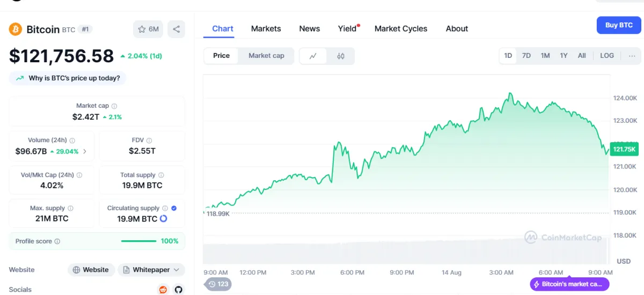This screenshot has width=644, height=295.
Task: Click Vol/Mkt Cap info icon
Action: [x=79, y=175]
